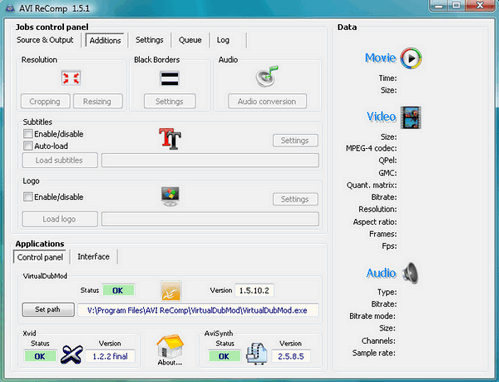
Task: Click the AviSynth film document icon
Action: (257, 353)
